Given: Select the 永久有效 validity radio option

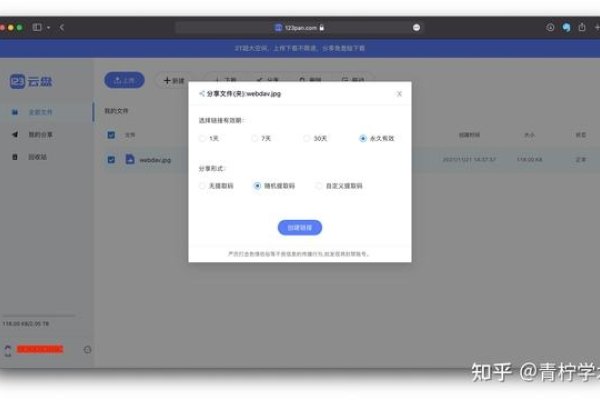Looking at the screenshot, I should pos(377,138).
